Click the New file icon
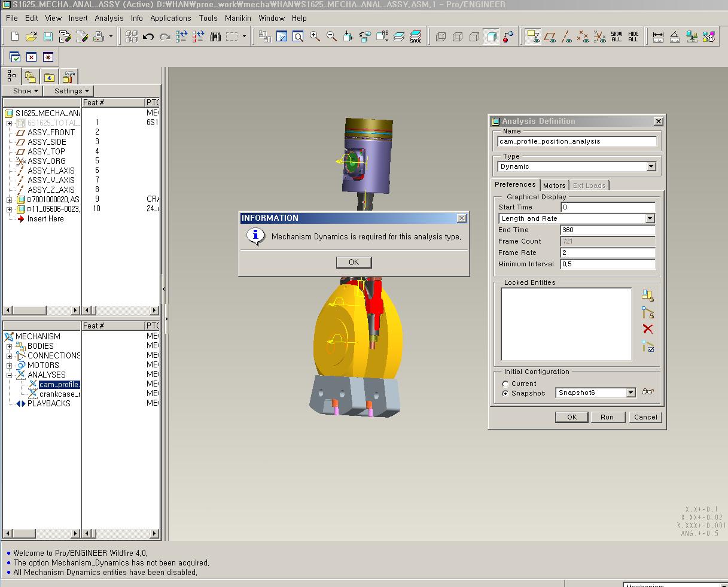Screen dimensions: 728x587 15,37
